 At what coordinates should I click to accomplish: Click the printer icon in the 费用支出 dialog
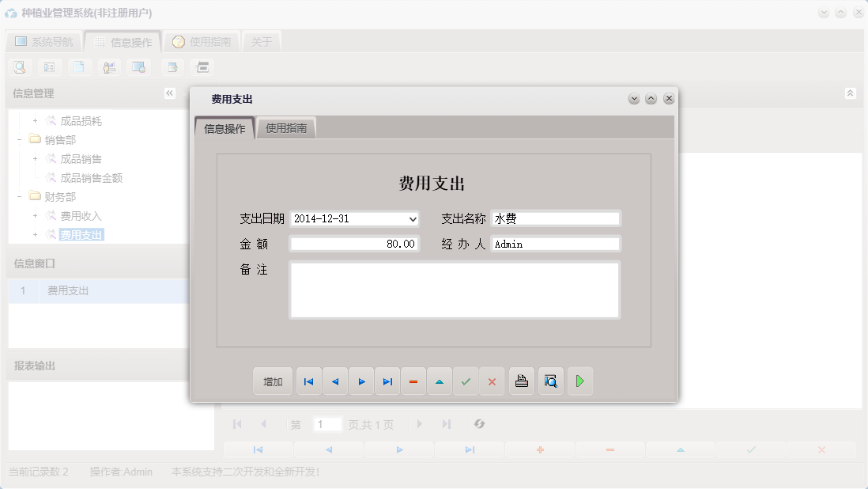pos(521,381)
